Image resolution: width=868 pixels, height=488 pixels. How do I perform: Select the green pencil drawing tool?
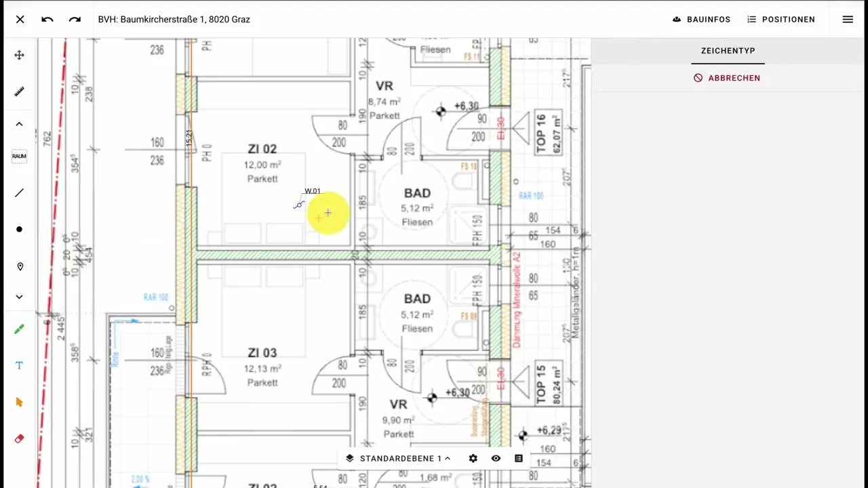pos(19,329)
